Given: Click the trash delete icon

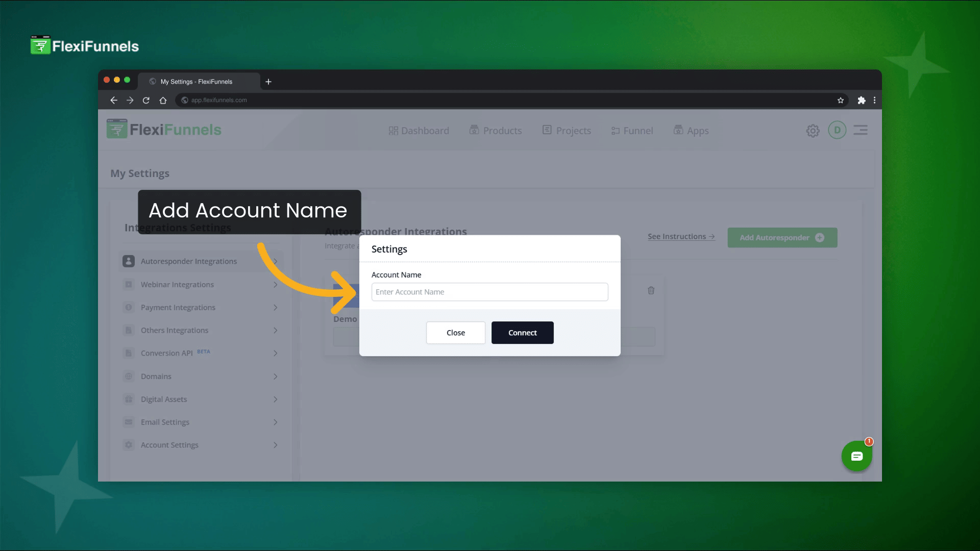Looking at the screenshot, I should (x=651, y=290).
